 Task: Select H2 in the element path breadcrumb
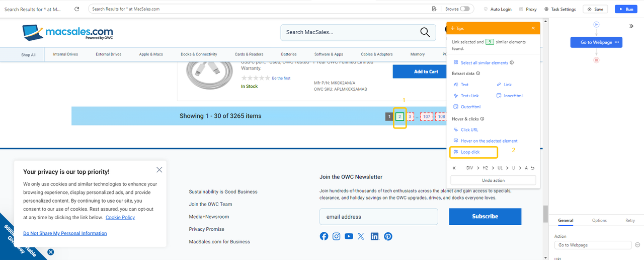point(486,168)
